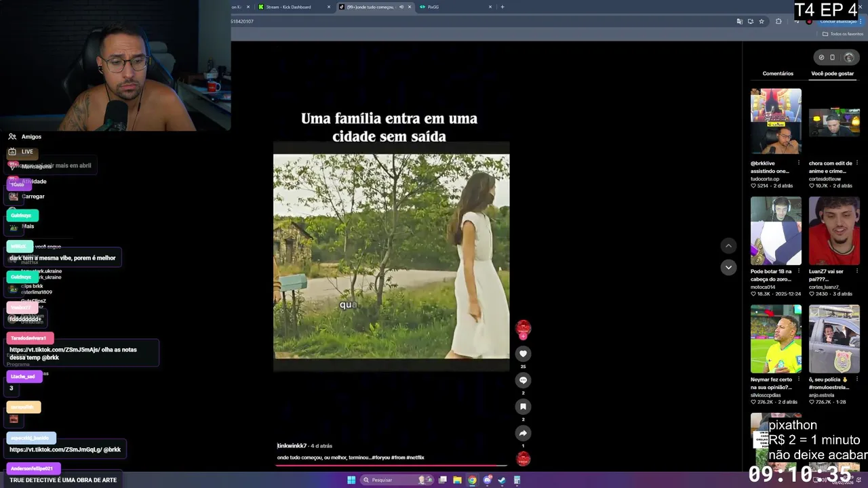Bookmark page with star icon

(x=762, y=21)
